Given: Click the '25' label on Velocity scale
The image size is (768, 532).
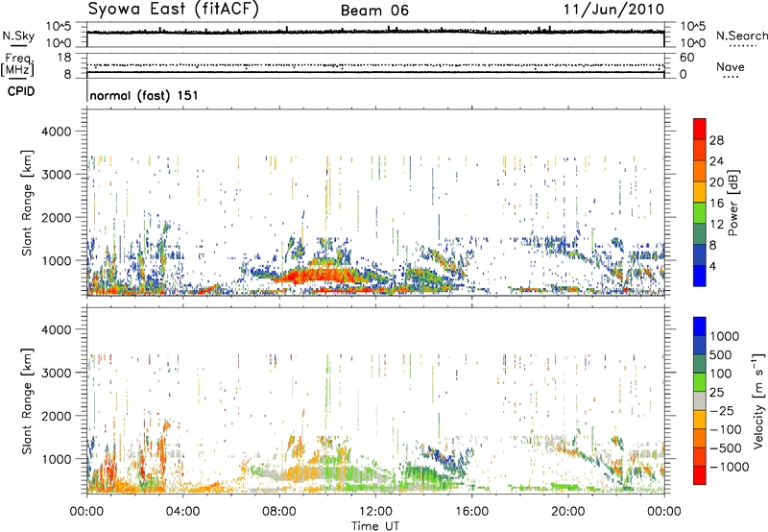Looking at the screenshot, I should click(x=716, y=393).
